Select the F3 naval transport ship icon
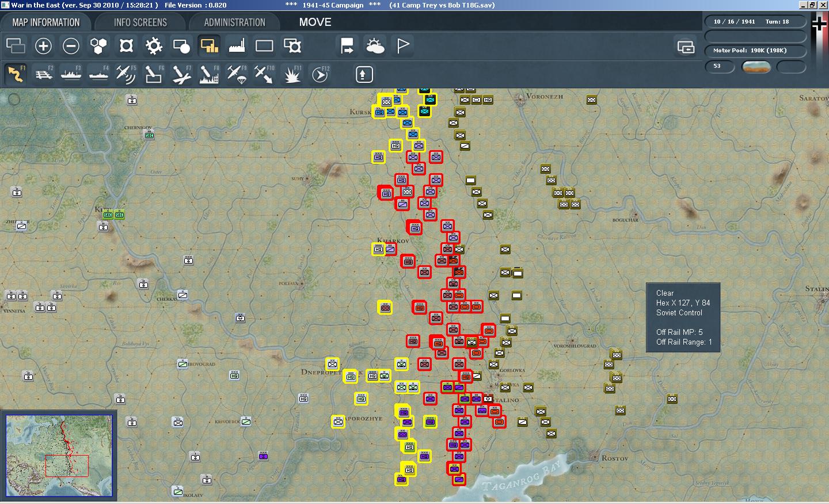This screenshot has width=829, height=504. coord(71,74)
